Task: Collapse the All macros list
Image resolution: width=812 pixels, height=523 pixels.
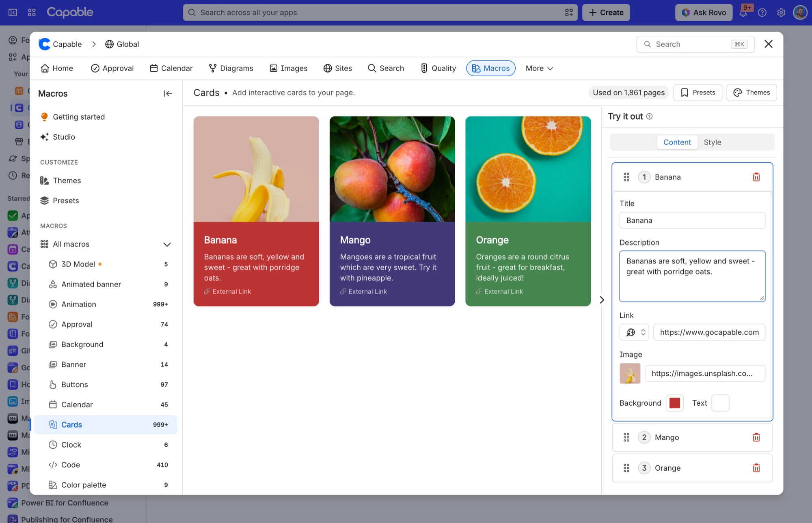Action: 167,244
